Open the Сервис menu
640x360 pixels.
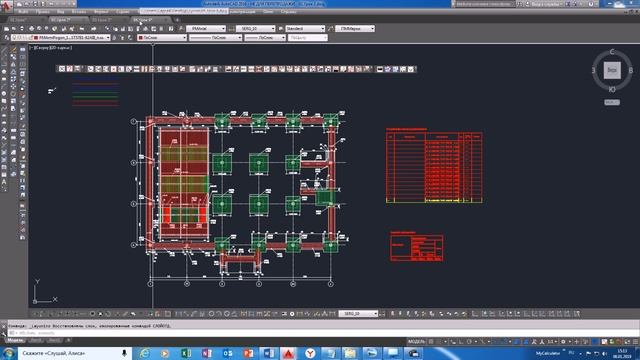click(x=122, y=12)
